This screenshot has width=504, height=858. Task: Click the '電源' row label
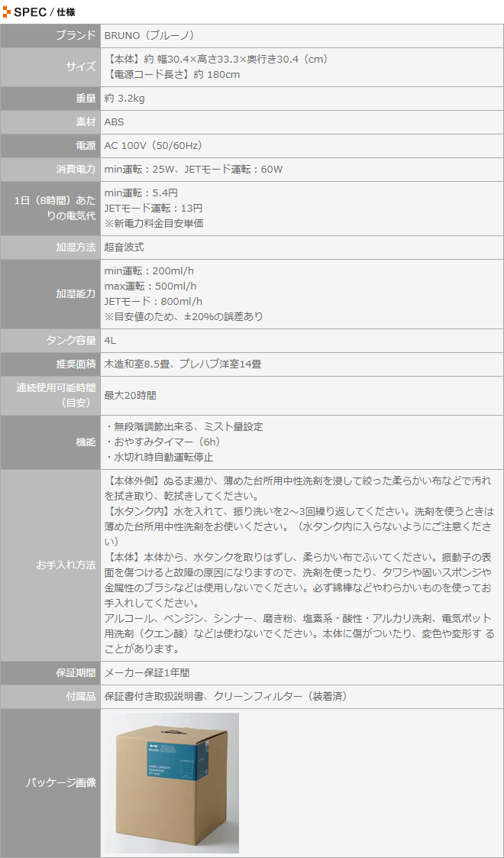pyautogui.click(x=86, y=146)
